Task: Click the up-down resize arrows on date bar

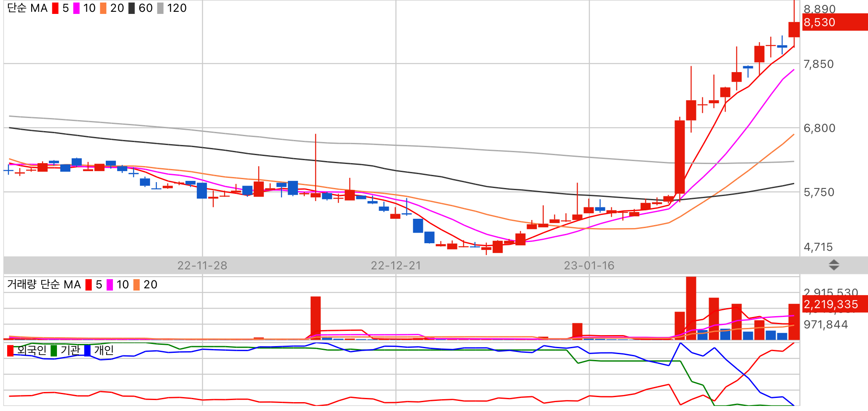Action: click(834, 265)
